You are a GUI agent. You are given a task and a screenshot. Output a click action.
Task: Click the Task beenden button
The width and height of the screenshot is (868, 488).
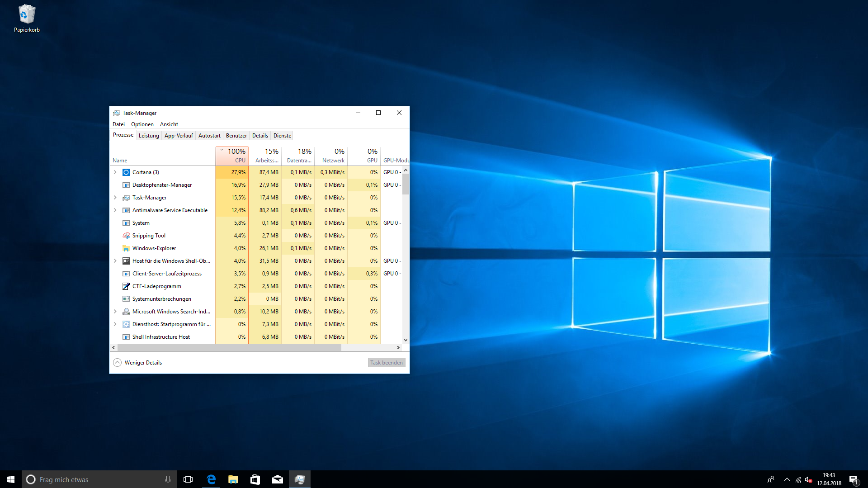tap(387, 363)
